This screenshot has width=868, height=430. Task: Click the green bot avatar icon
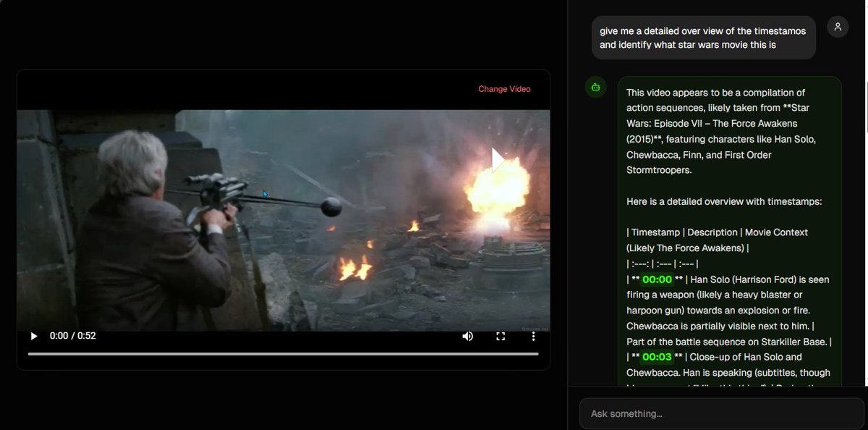pos(596,87)
